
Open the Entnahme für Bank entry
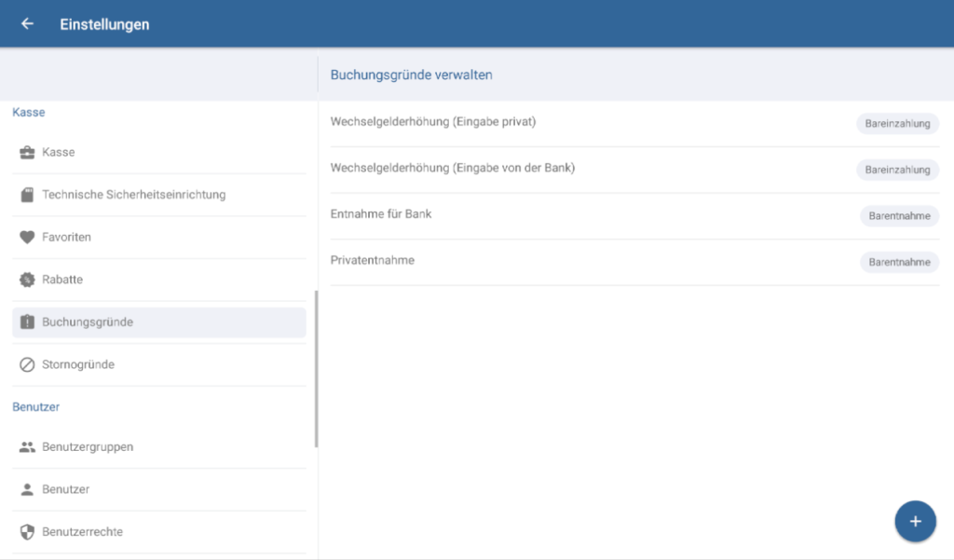point(381,214)
